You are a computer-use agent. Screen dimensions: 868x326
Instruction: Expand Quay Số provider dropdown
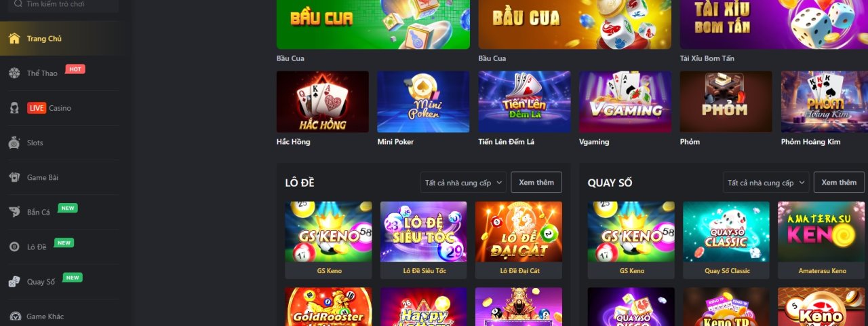click(766, 183)
